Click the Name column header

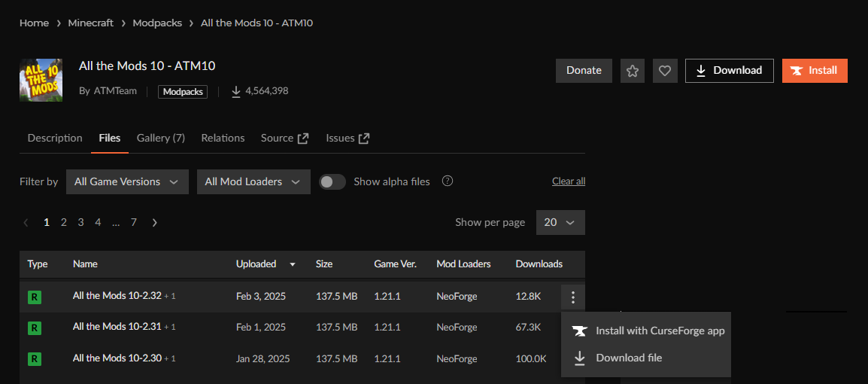tap(85, 264)
